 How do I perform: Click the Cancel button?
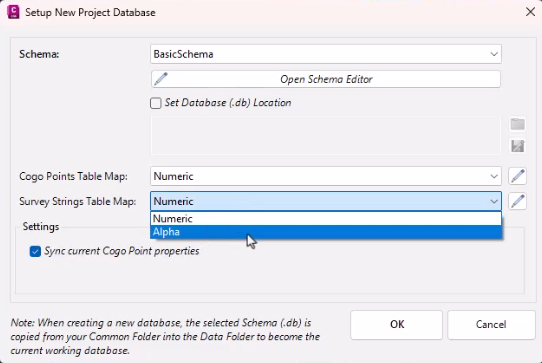click(491, 325)
